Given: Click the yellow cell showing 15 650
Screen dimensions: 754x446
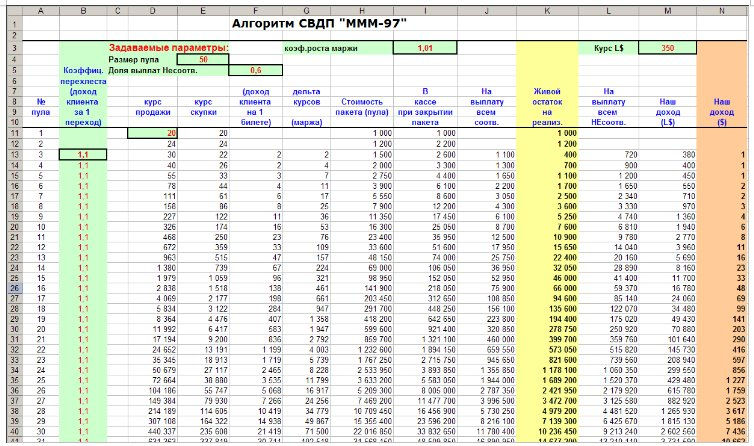Looking at the screenshot, I should click(547, 247).
